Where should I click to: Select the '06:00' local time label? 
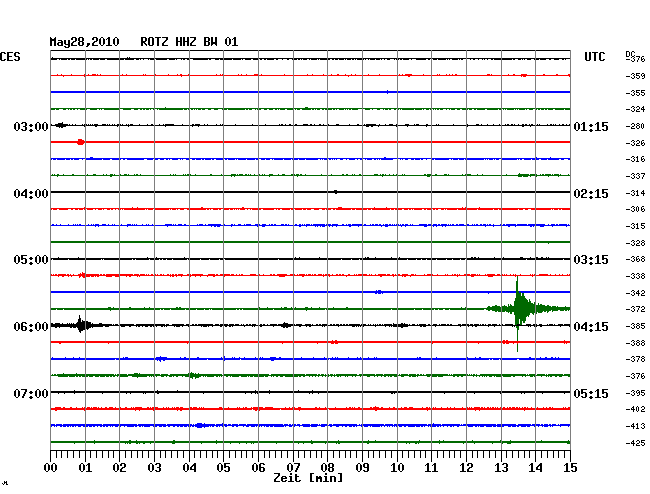tap(31, 327)
